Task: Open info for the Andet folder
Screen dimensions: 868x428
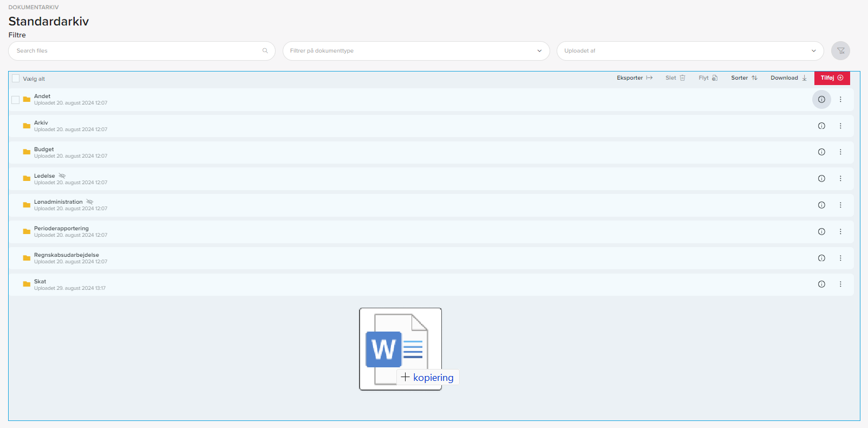Action: click(x=821, y=99)
